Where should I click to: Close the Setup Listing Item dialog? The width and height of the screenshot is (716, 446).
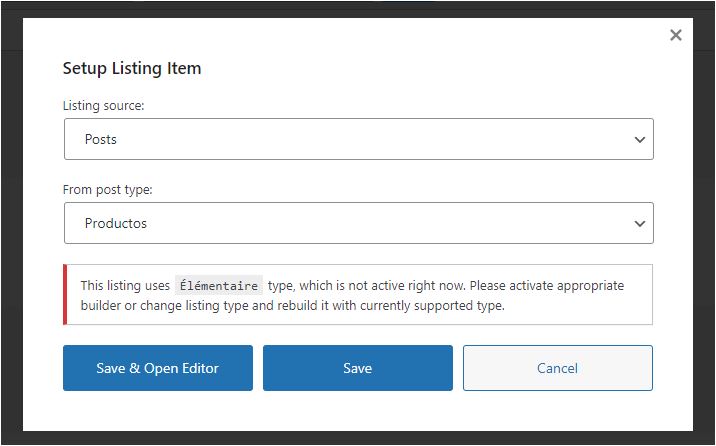(x=676, y=35)
